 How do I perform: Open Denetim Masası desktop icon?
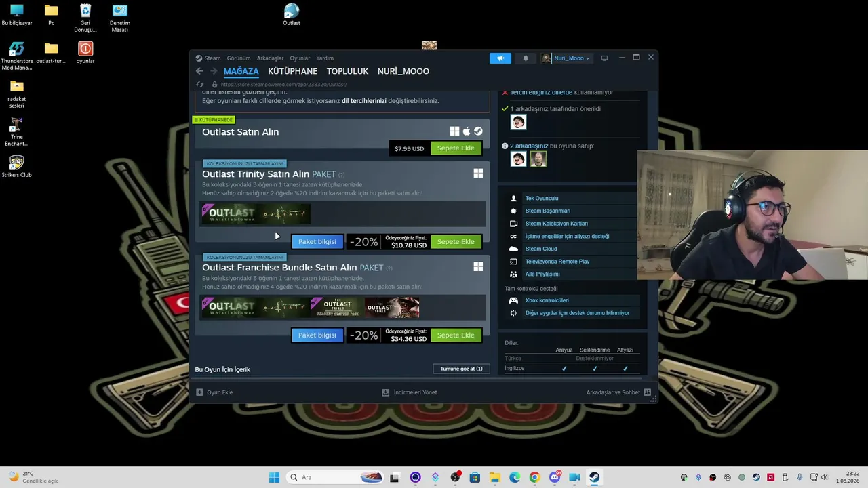tap(120, 18)
